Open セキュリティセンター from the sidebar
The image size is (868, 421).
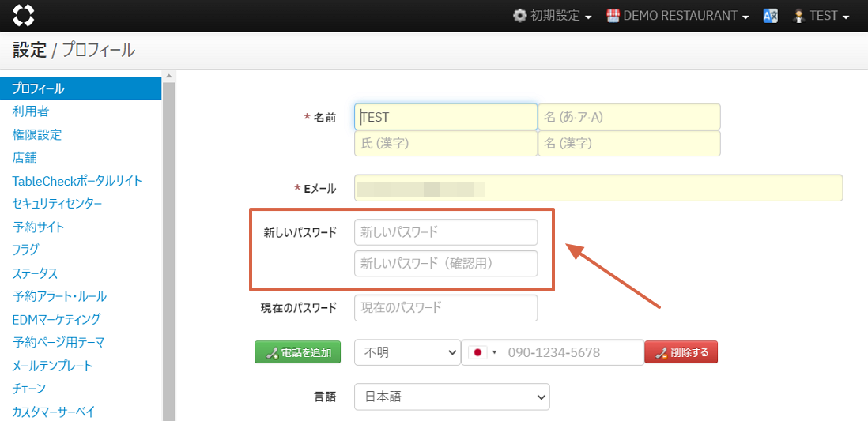click(x=57, y=204)
